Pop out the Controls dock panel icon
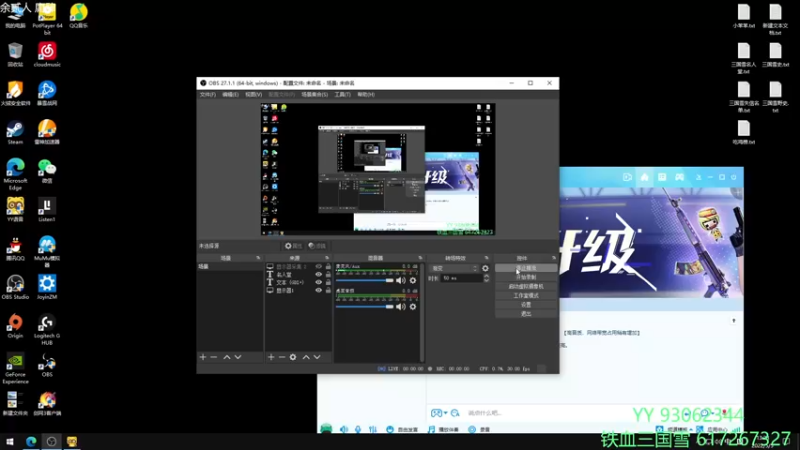This screenshot has height=450, width=800. point(554,258)
